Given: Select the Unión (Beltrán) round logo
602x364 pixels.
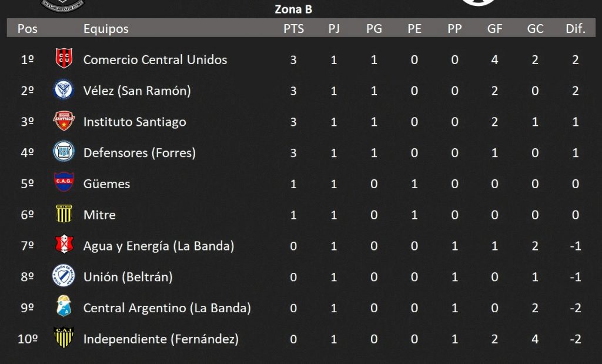Looking at the screenshot, I should point(63,275).
